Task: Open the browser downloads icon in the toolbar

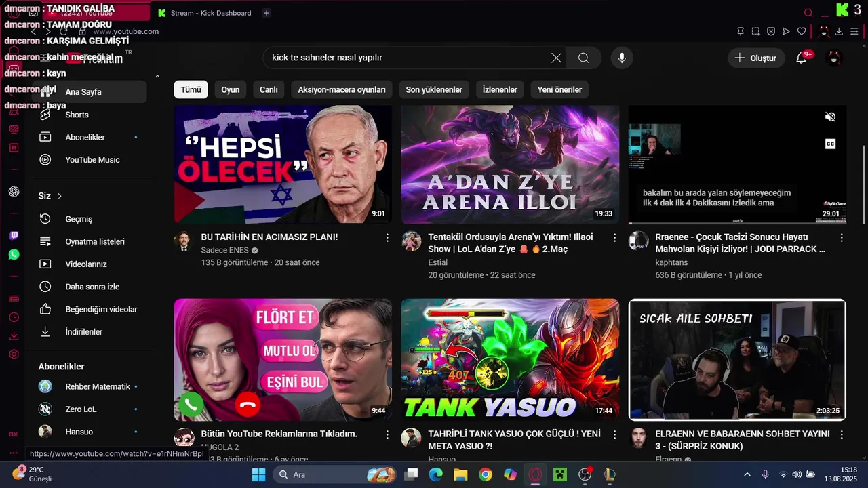Action: [x=839, y=31]
